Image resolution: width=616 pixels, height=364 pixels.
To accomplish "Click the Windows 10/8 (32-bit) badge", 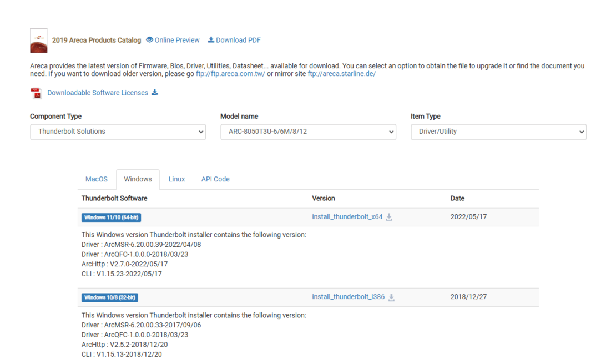I will tap(110, 297).
